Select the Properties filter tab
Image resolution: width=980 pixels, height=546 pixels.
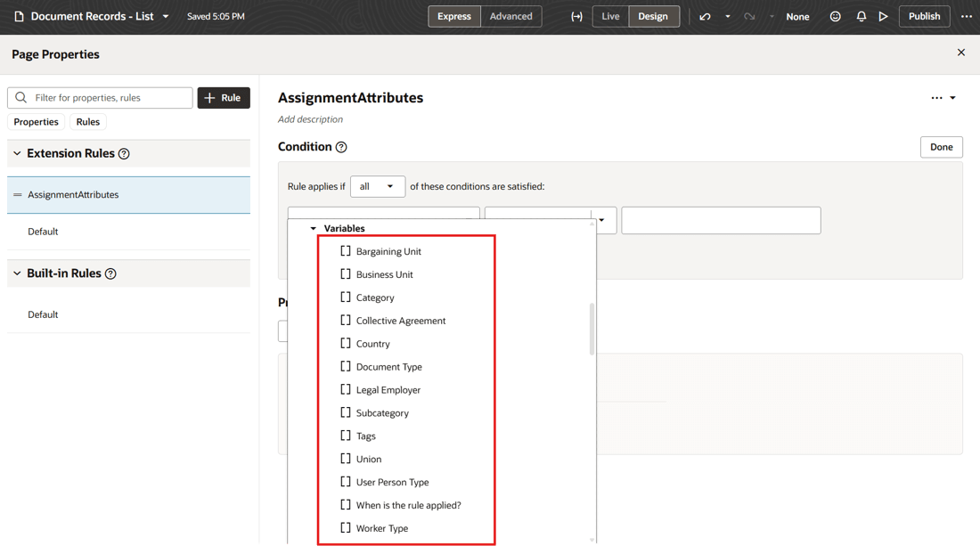point(36,122)
